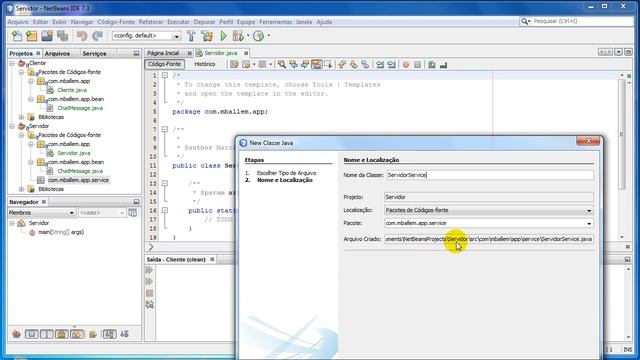Select main(String[] args) in Navegador

[x=61, y=232]
